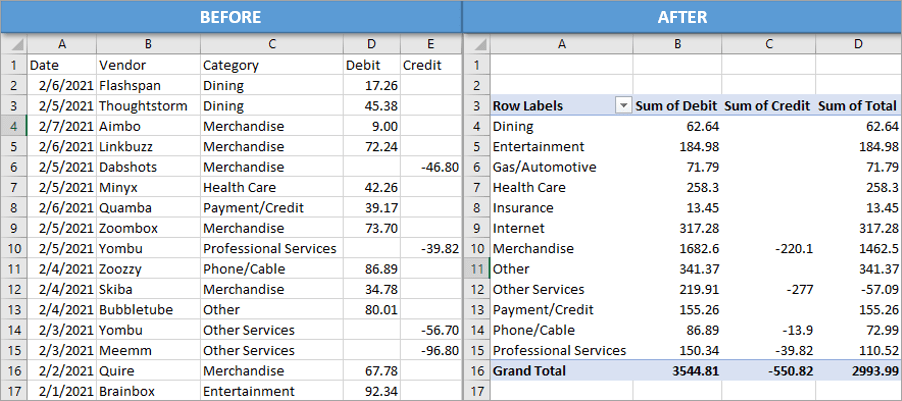
Task: Select the Sum of Total header cell
Action: [857, 106]
